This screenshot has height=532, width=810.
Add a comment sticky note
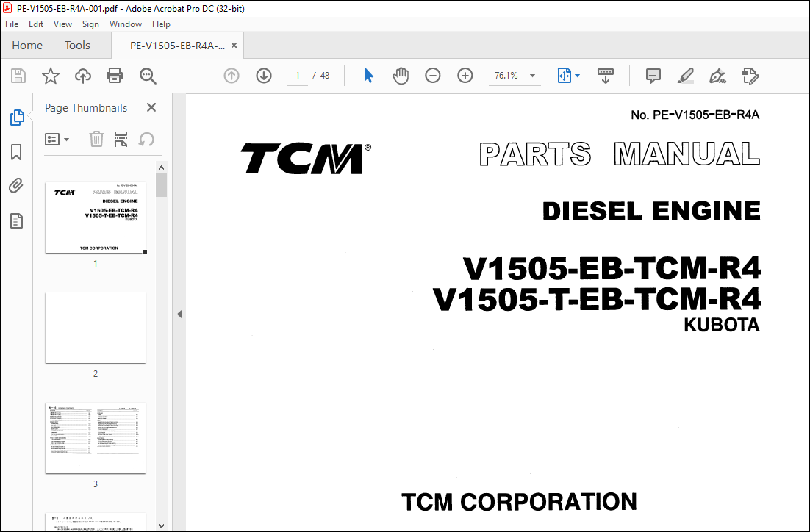tap(653, 76)
